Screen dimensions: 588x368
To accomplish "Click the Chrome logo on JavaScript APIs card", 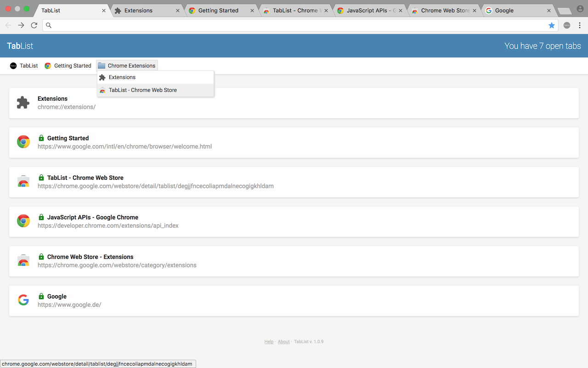I will tap(23, 221).
